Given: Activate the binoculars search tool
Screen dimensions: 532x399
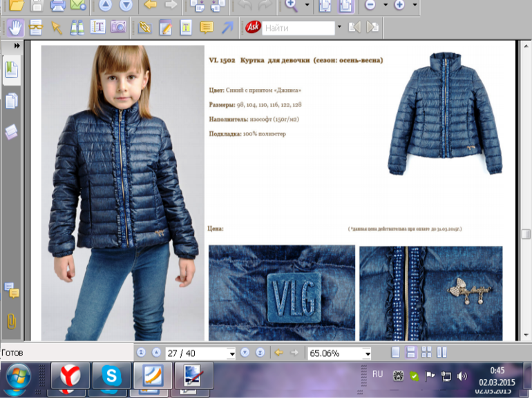Looking at the screenshot, I should (x=77, y=28).
